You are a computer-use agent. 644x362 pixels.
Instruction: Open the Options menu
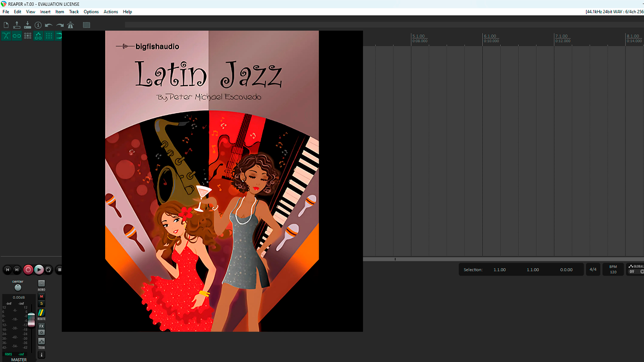coord(91,12)
